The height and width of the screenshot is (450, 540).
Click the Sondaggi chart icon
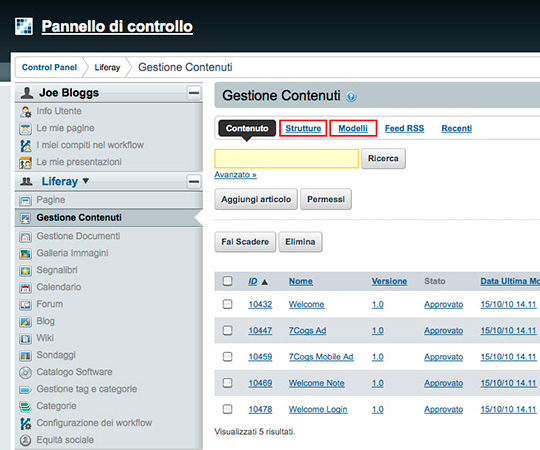(x=25, y=356)
